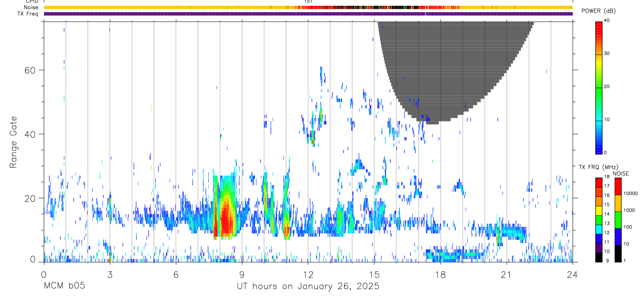Click the yellow-red noise strip above the plot
The height and width of the screenshot is (297, 644).
[308, 7]
